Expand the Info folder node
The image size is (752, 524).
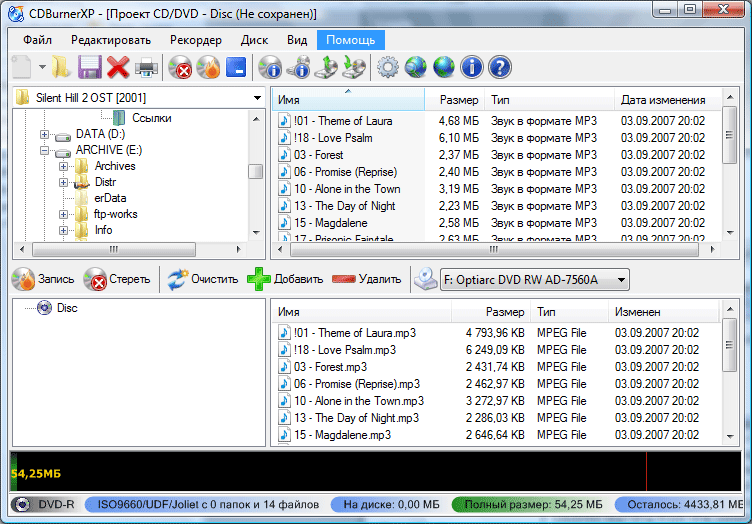click(x=63, y=230)
